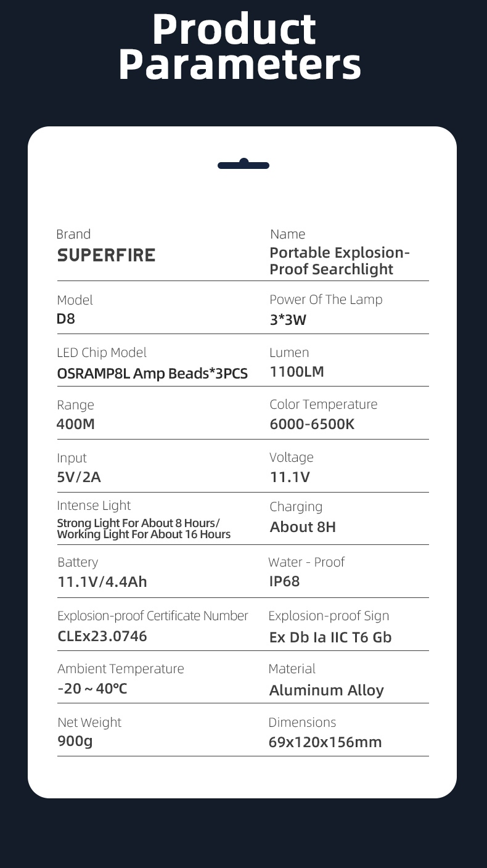
Task: Select the IP68 water-proof rating
Action: (284, 581)
